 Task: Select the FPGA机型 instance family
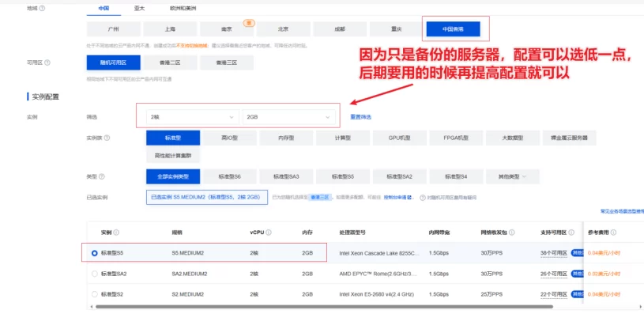point(456,138)
